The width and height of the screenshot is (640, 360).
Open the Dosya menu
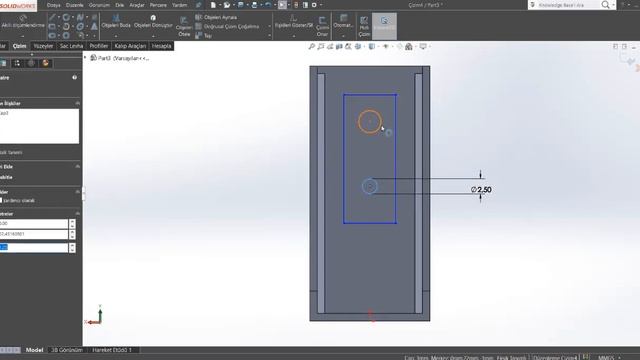53,5
